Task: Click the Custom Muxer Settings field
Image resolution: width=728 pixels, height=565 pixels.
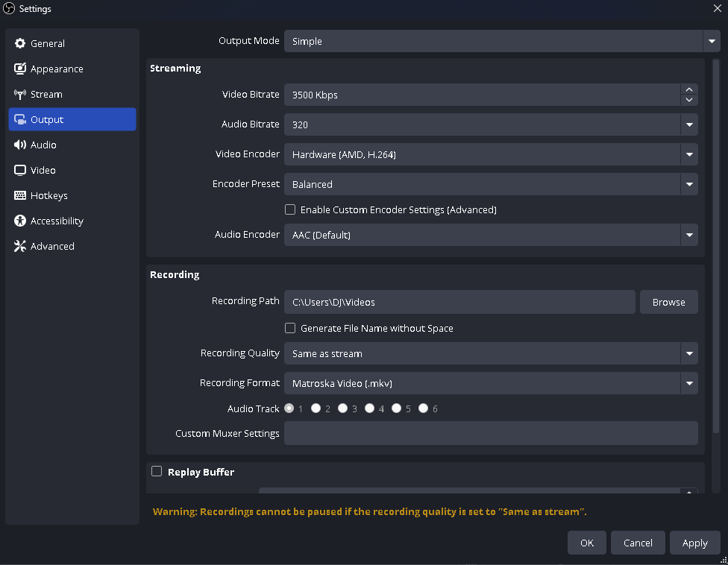Action: [491, 433]
